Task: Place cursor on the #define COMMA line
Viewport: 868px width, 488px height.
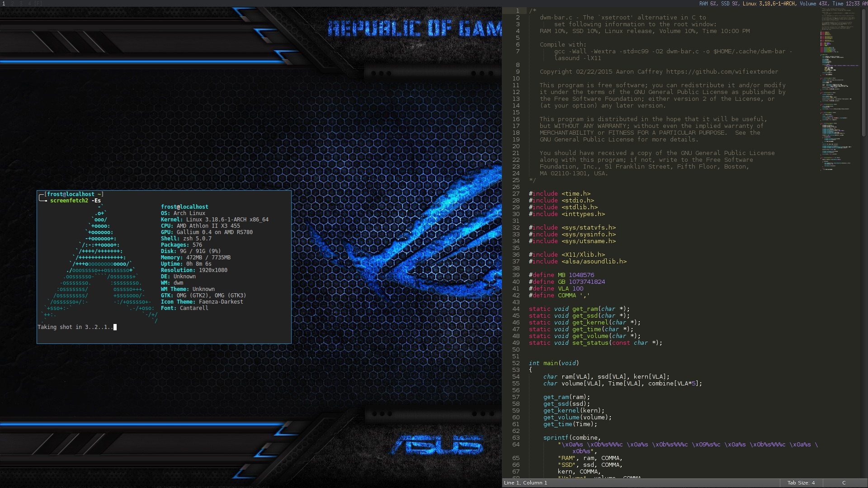Action: [559, 296]
